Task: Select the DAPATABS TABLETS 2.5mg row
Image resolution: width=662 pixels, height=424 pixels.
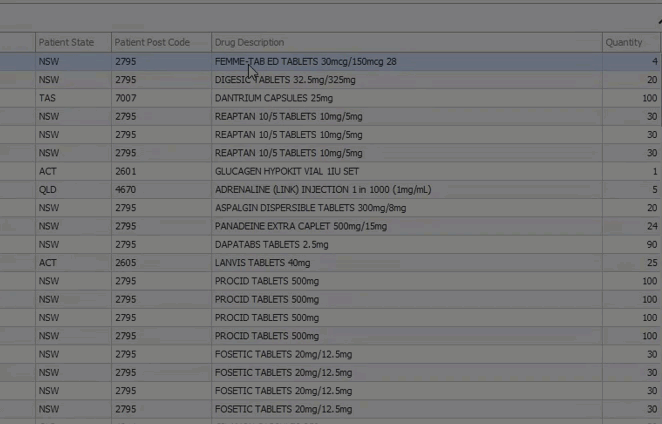Action: pyautogui.click(x=330, y=245)
